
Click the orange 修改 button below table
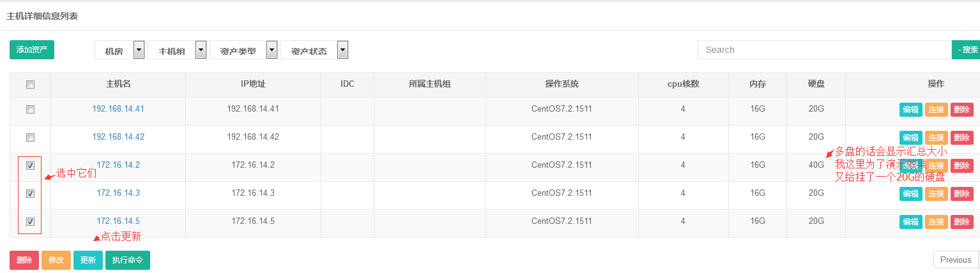point(56,260)
